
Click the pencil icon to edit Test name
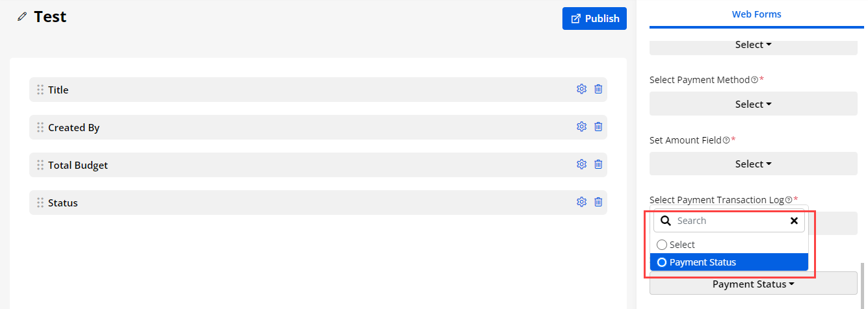[23, 17]
